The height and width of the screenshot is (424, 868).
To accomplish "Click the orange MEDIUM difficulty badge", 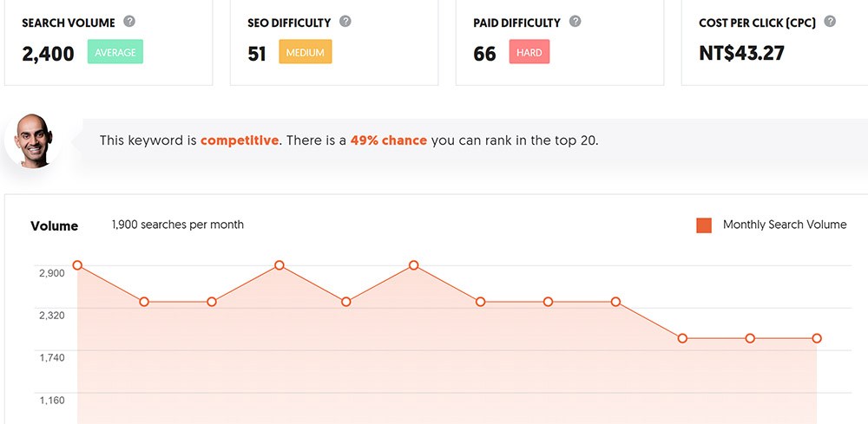I will click(x=306, y=53).
